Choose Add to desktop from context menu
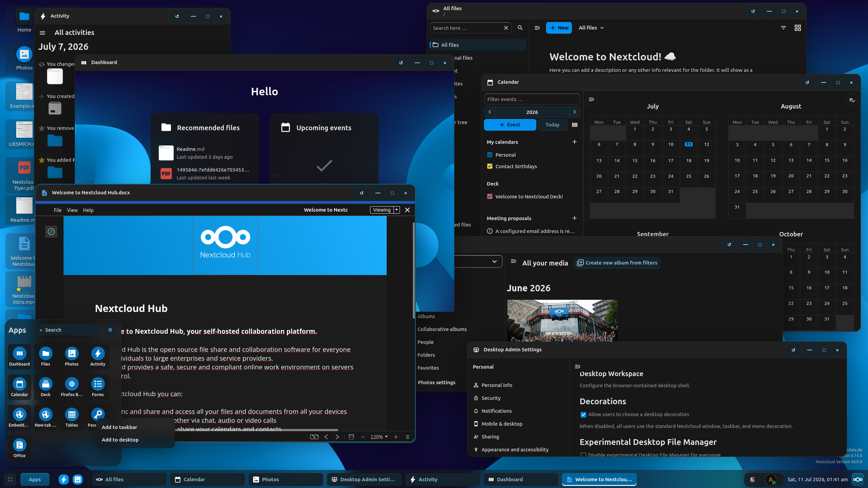Screen dimensions: 868x488 (x=136, y=440)
